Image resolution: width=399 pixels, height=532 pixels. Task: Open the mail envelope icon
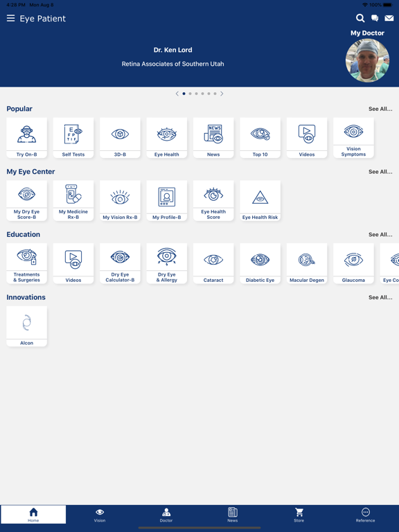point(389,18)
